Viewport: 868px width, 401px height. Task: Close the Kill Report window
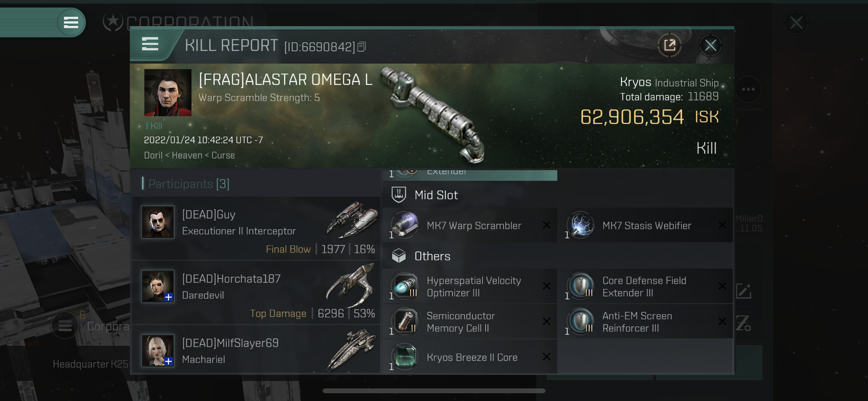coord(710,45)
